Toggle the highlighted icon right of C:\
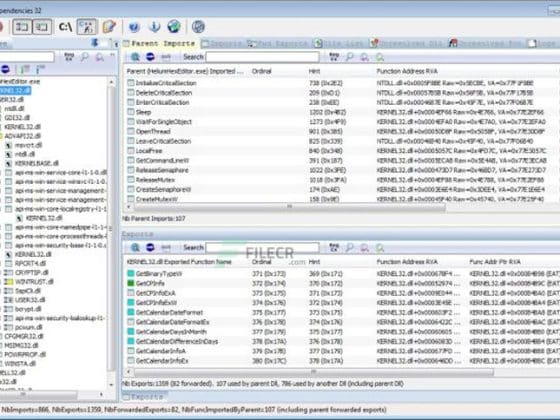The width and height of the screenshot is (560, 420). coord(87,27)
